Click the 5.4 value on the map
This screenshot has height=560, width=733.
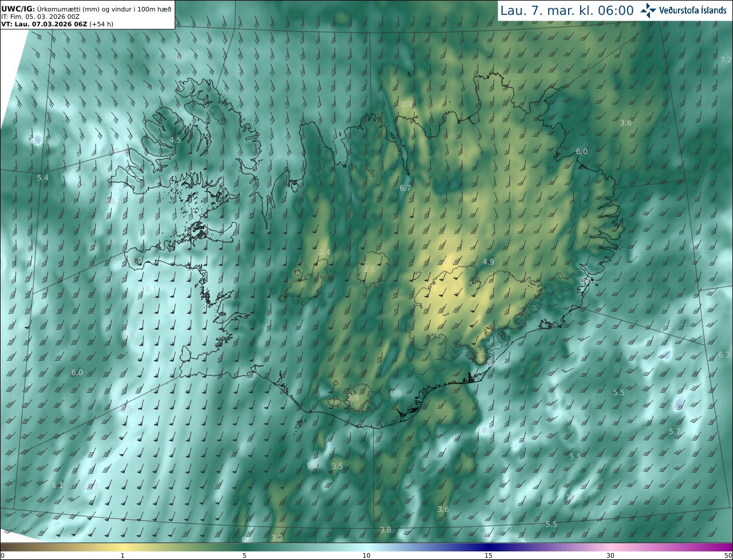[43, 178]
